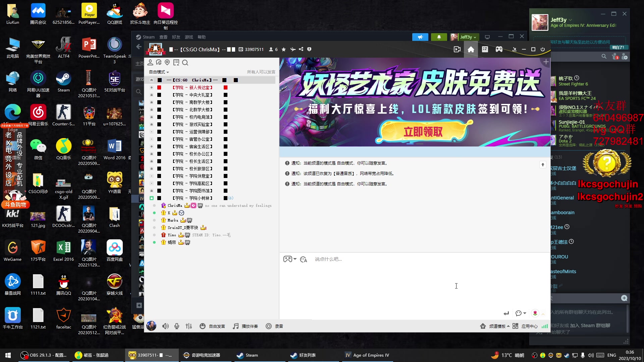
Task: Click 立即领取 banner button
Action: pos(423,132)
